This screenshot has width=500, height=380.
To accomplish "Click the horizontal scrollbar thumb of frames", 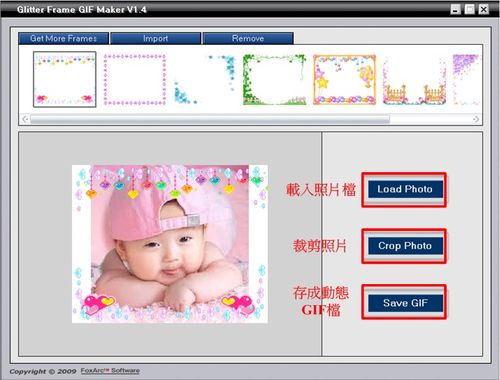I will [210, 119].
